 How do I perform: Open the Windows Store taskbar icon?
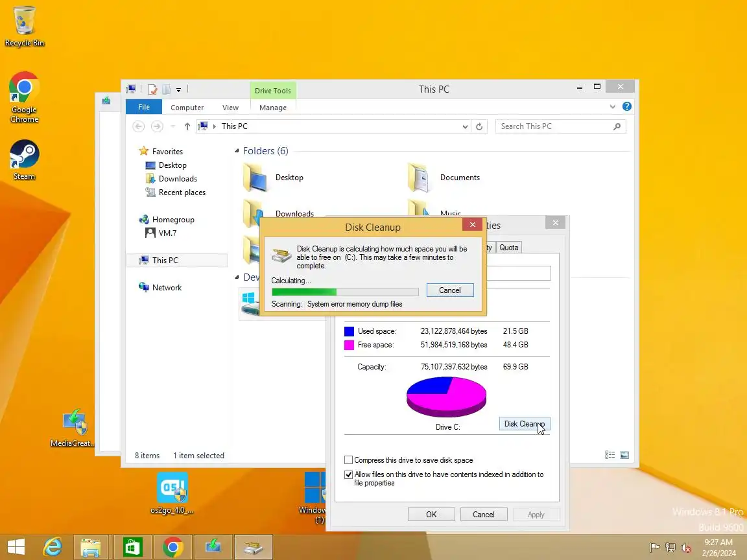pos(132,547)
